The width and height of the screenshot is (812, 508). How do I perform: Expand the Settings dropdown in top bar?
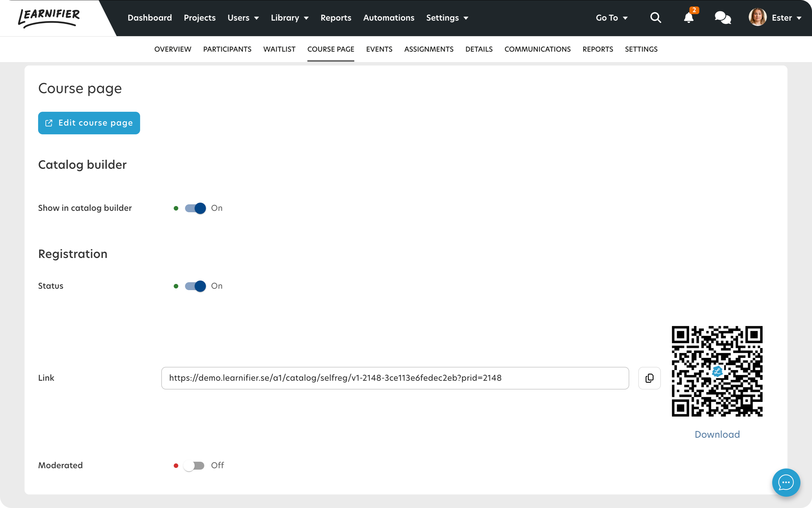click(x=447, y=18)
